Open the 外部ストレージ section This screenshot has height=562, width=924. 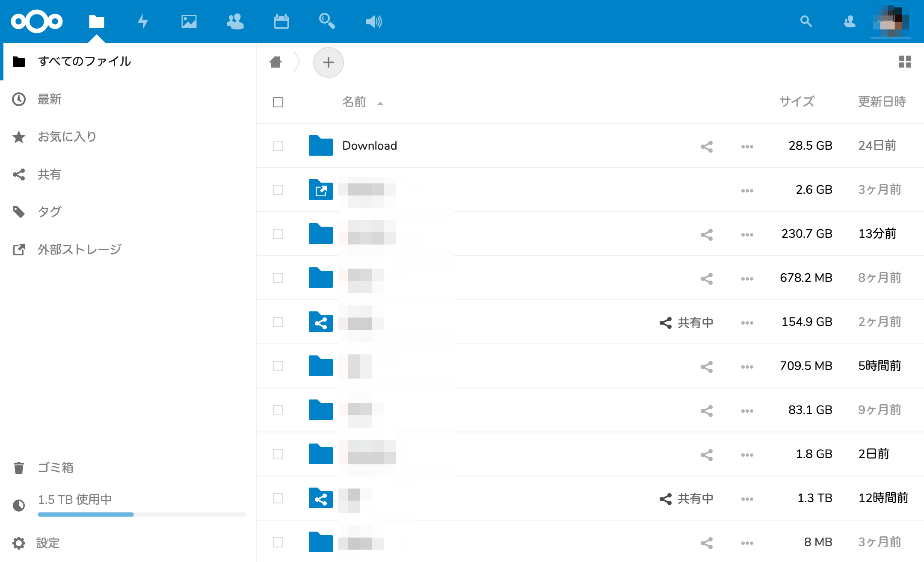pyautogui.click(x=79, y=249)
